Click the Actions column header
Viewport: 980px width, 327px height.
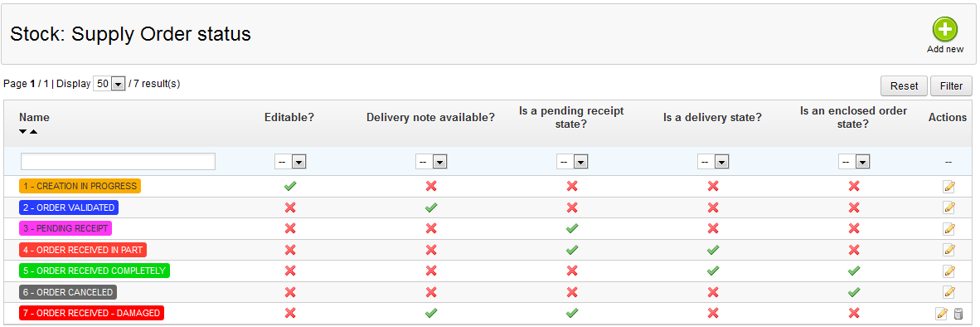pos(948,118)
